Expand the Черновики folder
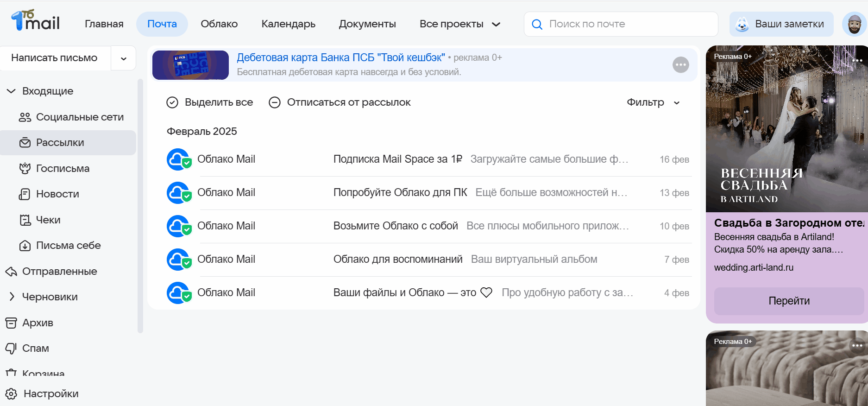Screen dimensions: 868x406 (12, 297)
